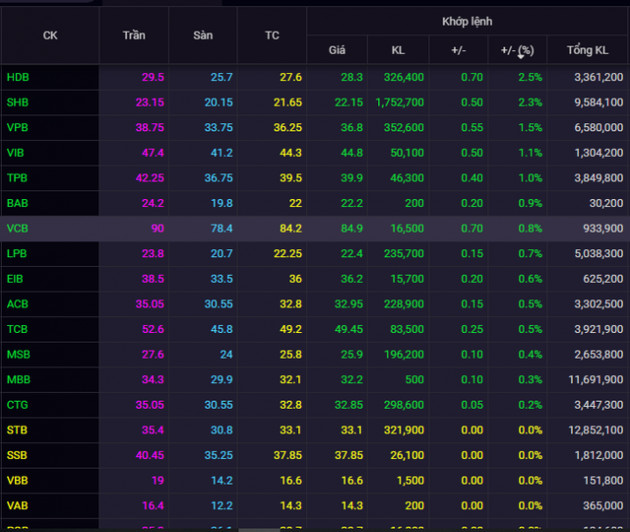Image resolution: width=630 pixels, height=532 pixels.
Task: Click VPB change value 0.55
Action: (x=472, y=127)
